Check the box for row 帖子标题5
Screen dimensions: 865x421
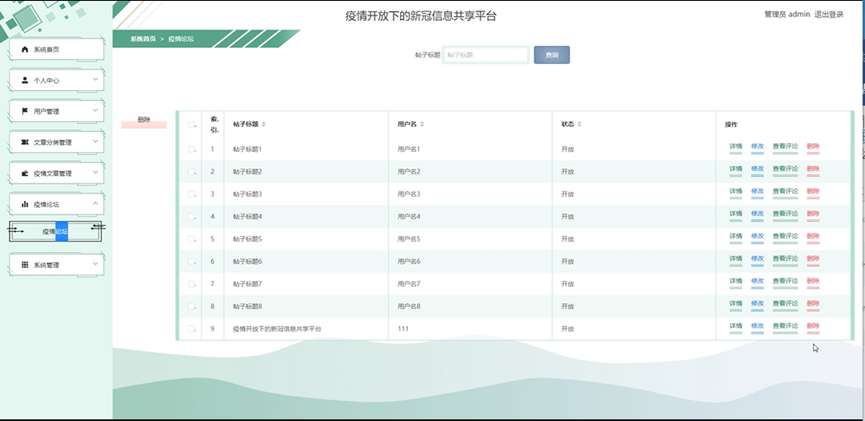tap(191, 239)
